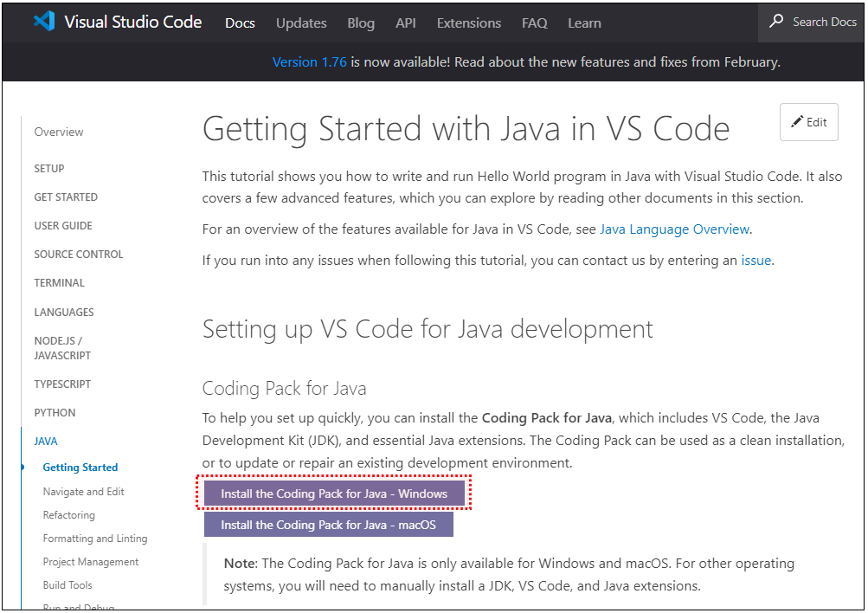Open the Build Tools page
Screen dimensions: 868x613
pos(68,584)
